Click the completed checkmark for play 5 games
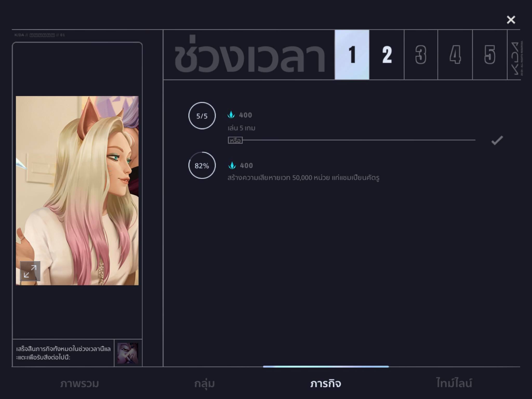This screenshot has height=399, width=532. 497,140
